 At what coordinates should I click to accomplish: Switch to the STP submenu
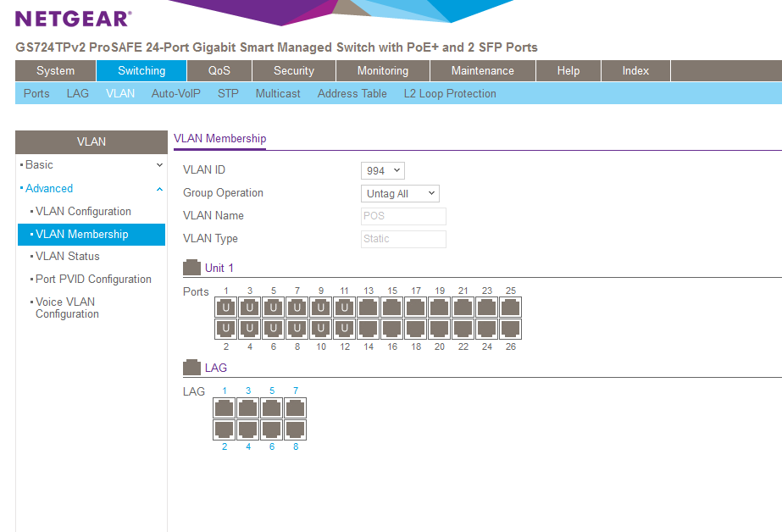point(228,94)
